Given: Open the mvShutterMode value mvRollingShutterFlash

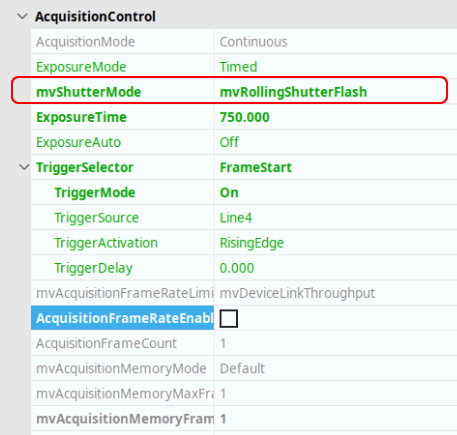Looking at the screenshot, I should point(293,92).
